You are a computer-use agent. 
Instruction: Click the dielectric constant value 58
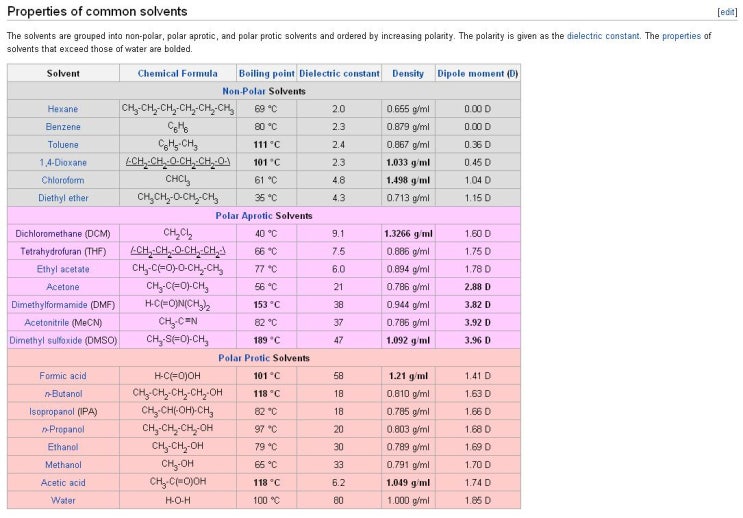click(338, 376)
